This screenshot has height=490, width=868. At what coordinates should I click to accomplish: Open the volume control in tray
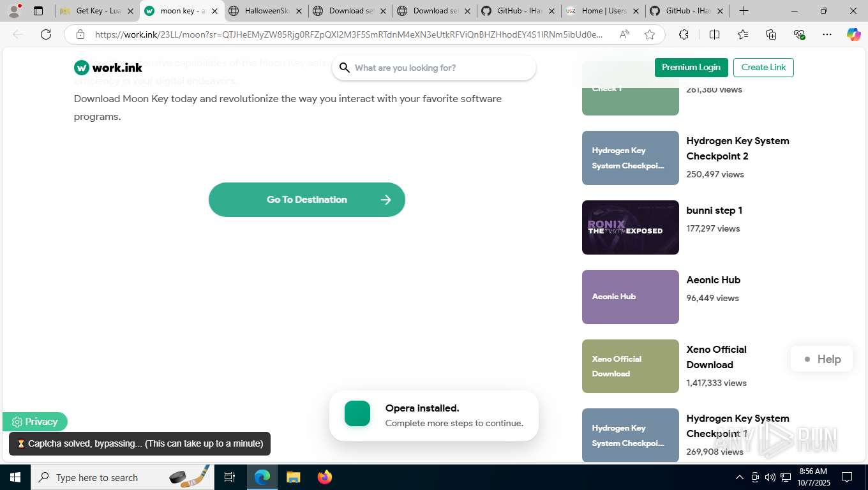(770, 477)
